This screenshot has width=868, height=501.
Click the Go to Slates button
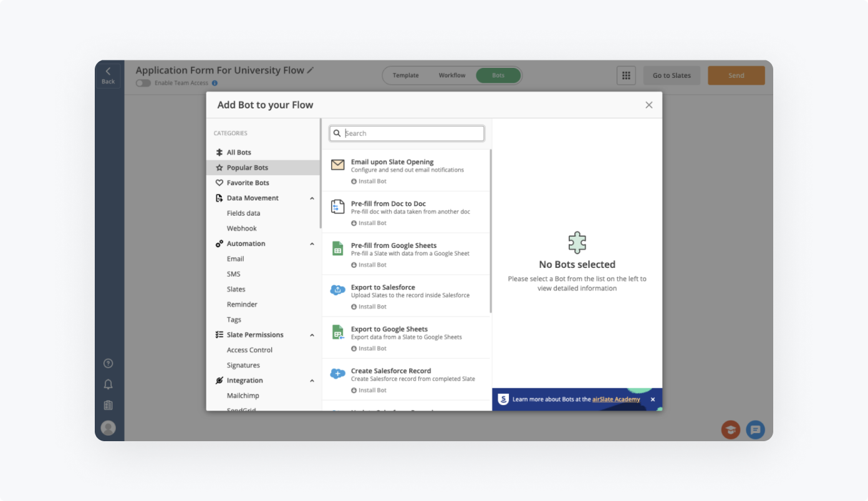pos(672,75)
